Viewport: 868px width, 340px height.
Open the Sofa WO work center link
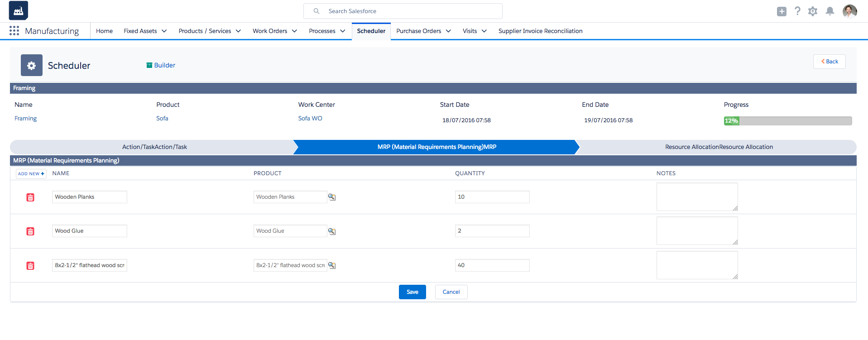click(x=310, y=119)
